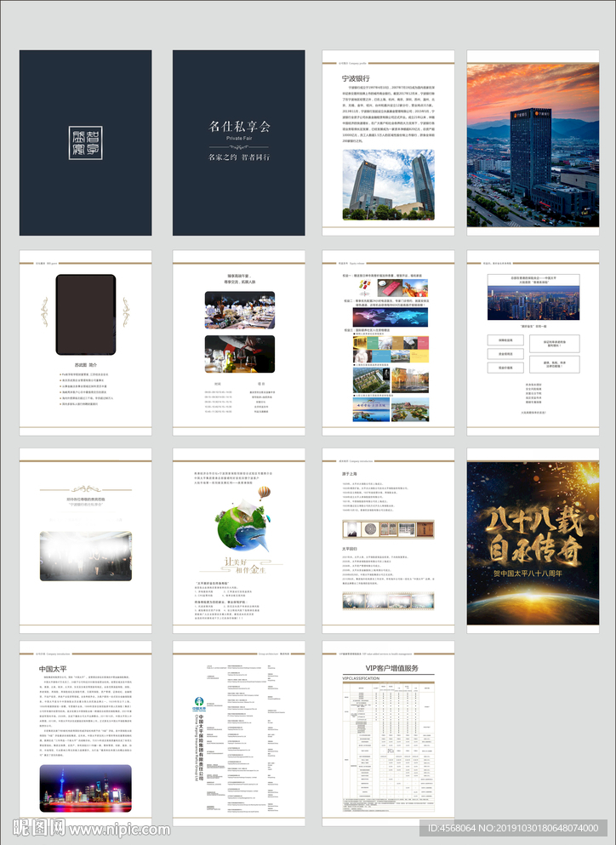Click the "名家之约 智者同行" slogan
Screen dimensions: 616x845
[239, 157]
